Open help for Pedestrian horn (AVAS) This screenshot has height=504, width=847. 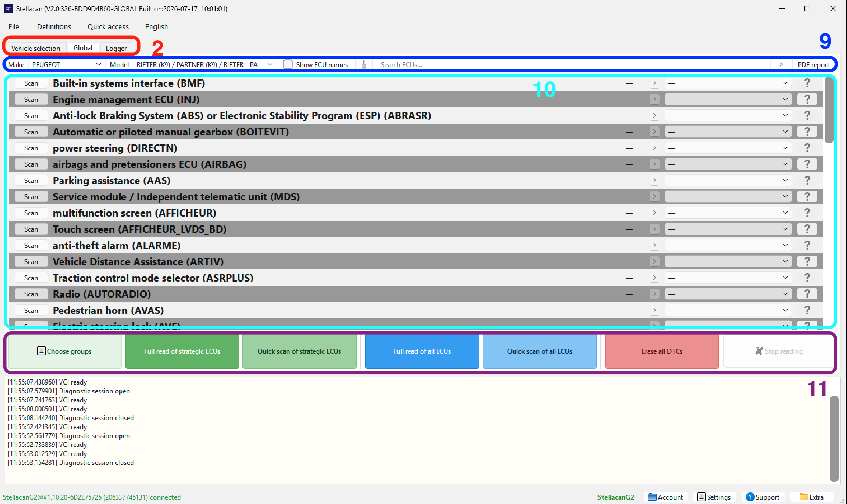(807, 310)
